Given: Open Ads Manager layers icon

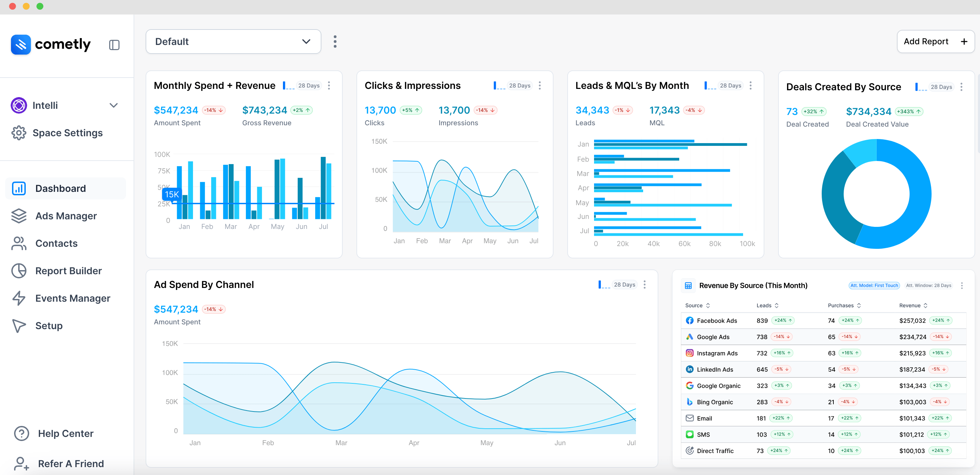Looking at the screenshot, I should (x=19, y=216).
